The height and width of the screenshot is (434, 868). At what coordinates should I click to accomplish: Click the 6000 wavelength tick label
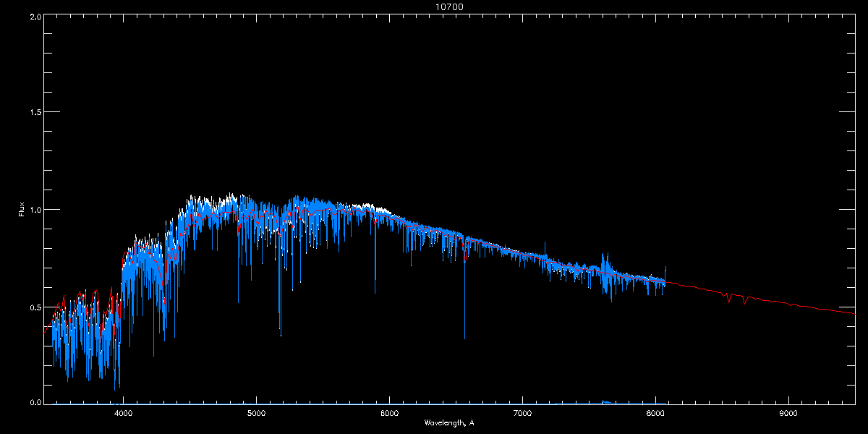tap(389, 414)
